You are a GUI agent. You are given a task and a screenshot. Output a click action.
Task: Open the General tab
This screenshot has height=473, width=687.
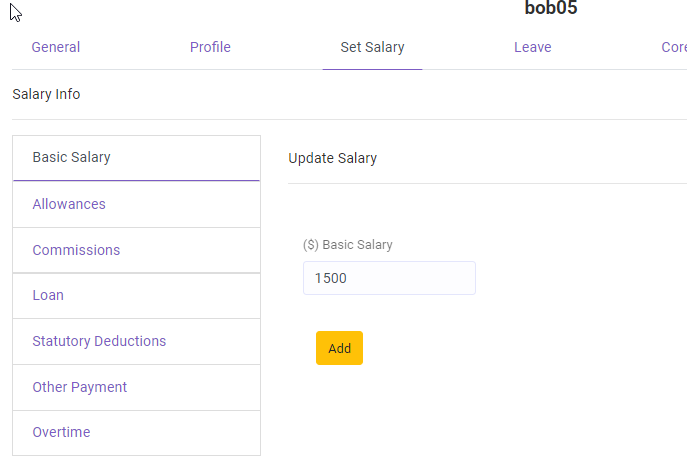(x=56, y=47)
